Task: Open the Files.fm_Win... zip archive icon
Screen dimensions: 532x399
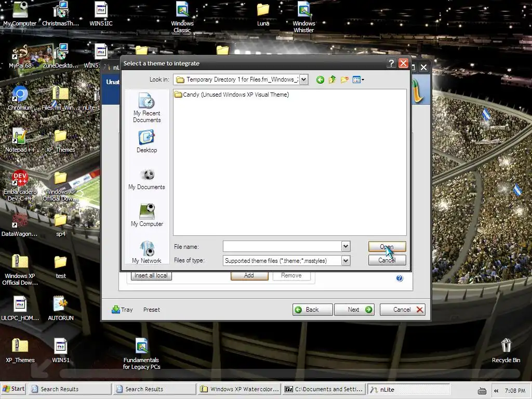Action: [x=60, y=98]
